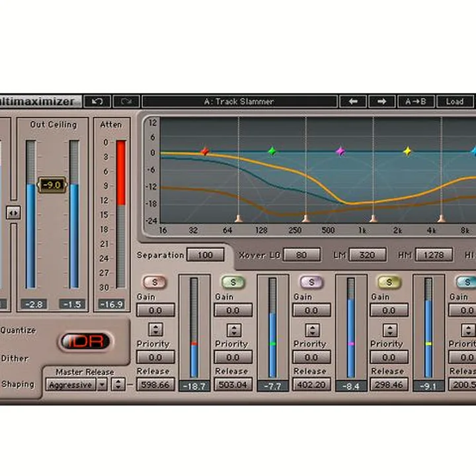Go to previous preset with left arrow
This screenshot has height=476, width=476.
tap(353, 101)
